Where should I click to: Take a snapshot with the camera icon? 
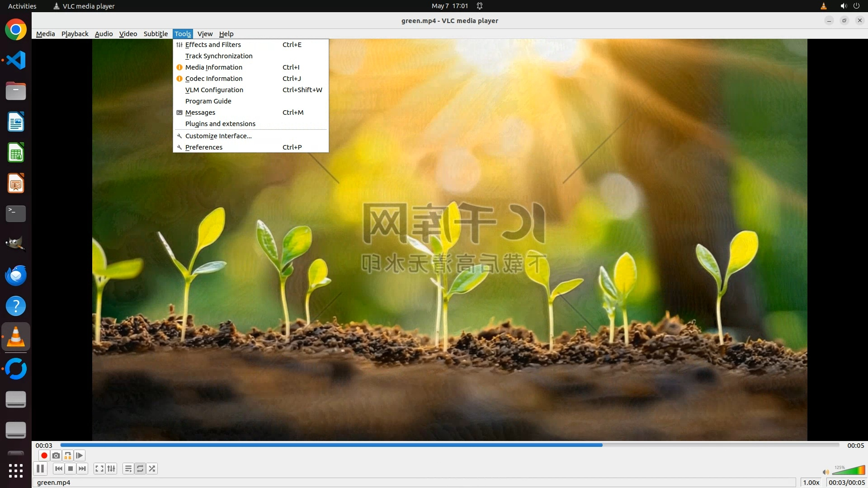56,455
